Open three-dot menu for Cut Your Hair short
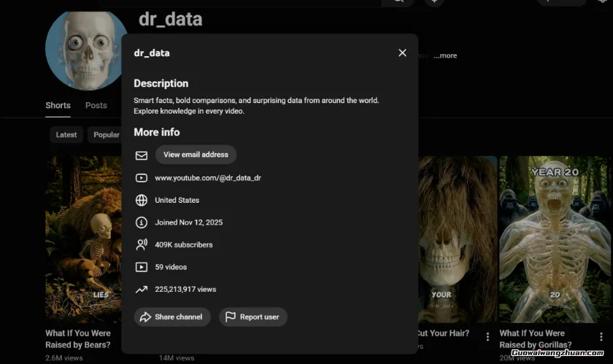 (x=487, y=337)
